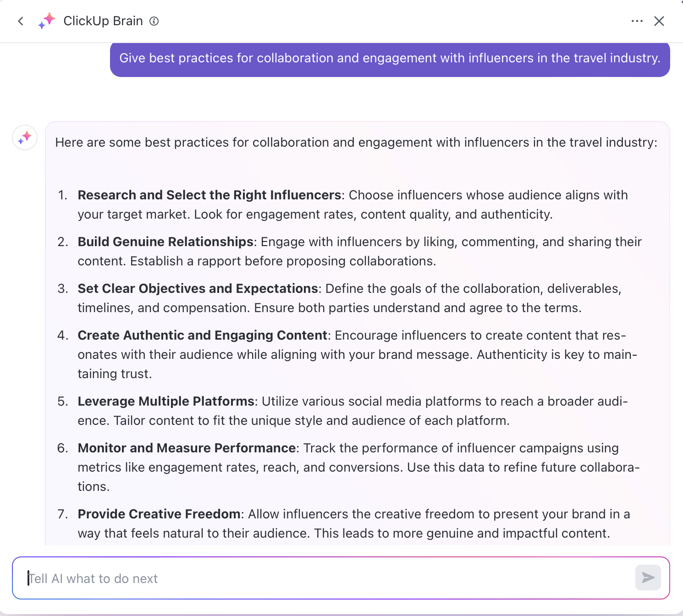The image size is (683, 616).
Task: Select the Monitor and Measure Performance heading
Action: [x=187, y=448]
